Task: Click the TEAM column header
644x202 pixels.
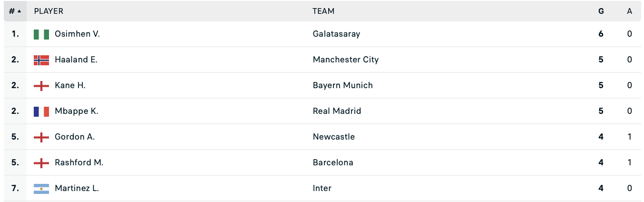Action: coord(323,11)
